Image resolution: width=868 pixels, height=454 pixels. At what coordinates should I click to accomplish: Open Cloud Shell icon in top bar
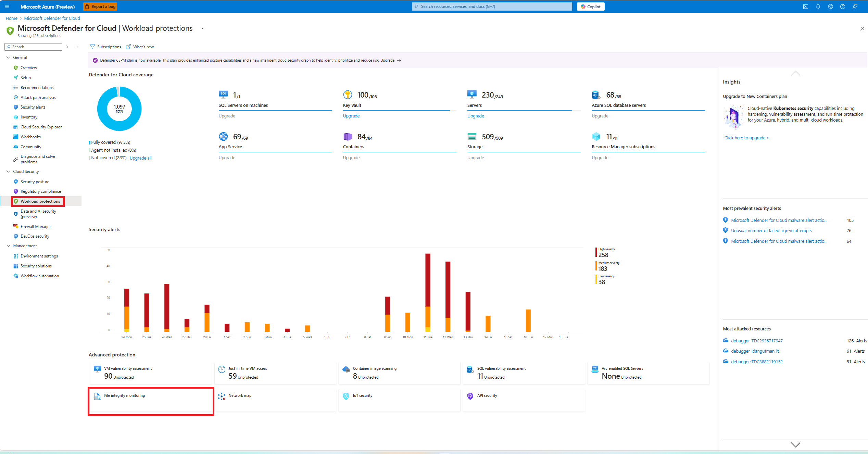[x=806, y=7]
